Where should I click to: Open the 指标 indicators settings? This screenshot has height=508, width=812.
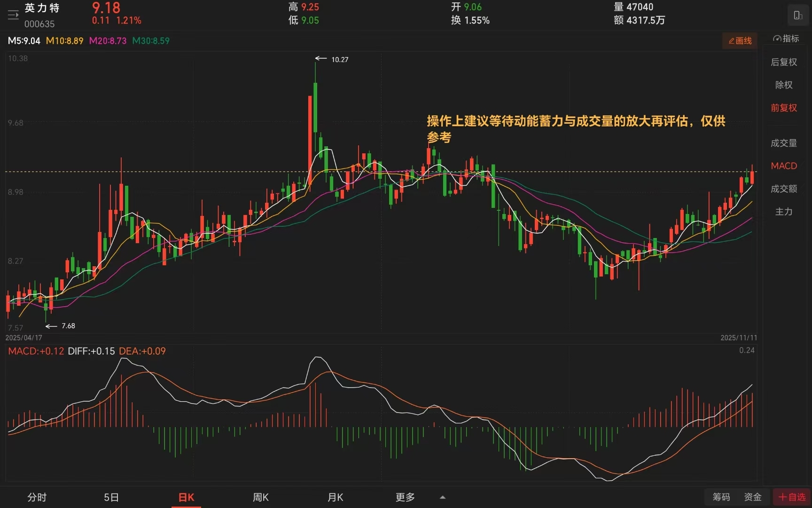coord(786,39)
